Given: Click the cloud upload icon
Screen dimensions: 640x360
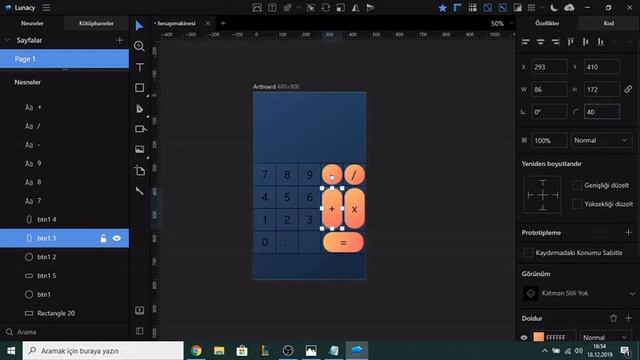Looking at the screenshot, I should [x=569, y=8].
